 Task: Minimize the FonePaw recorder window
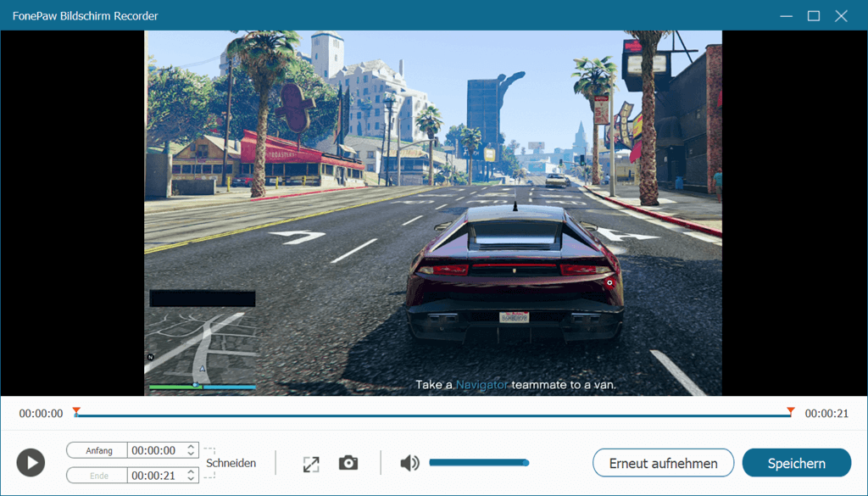pos(786,16)
